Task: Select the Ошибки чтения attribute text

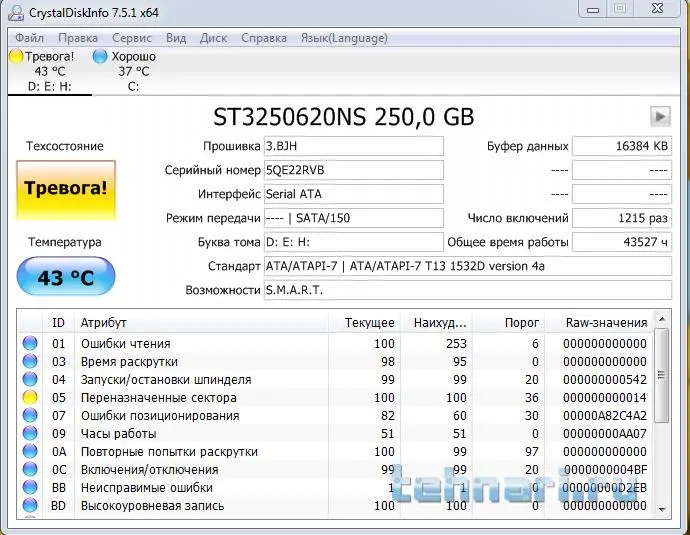Action: (x=125, y=344)
